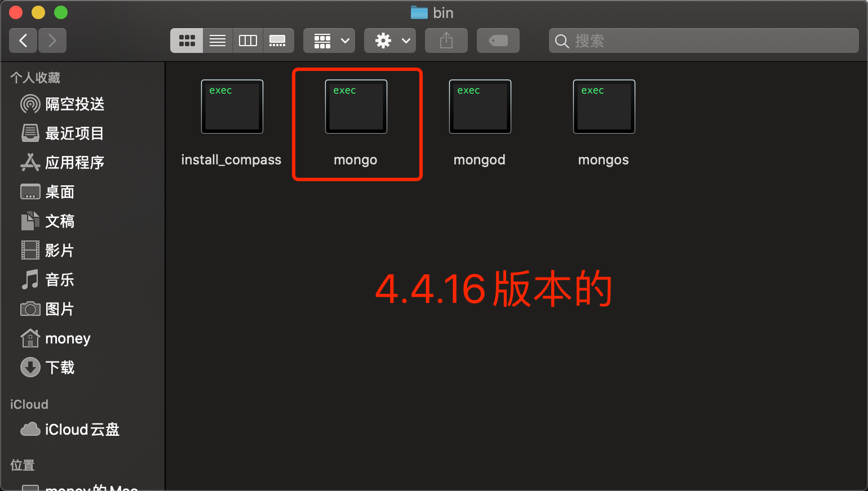Go back with the left chevron button
Image resolution: width=868 pixels, height=491 pixels.
click(x=23, y=41)
